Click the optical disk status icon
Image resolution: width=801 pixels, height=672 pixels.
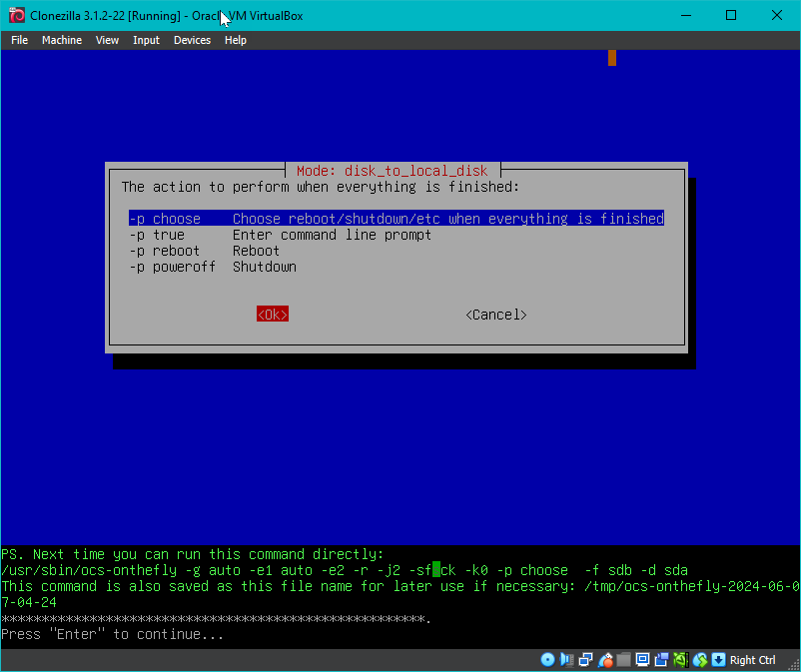(547, 660)
